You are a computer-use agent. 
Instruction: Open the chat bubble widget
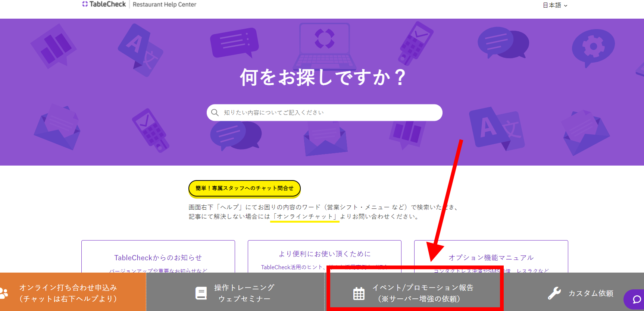[x=636, y=299]
